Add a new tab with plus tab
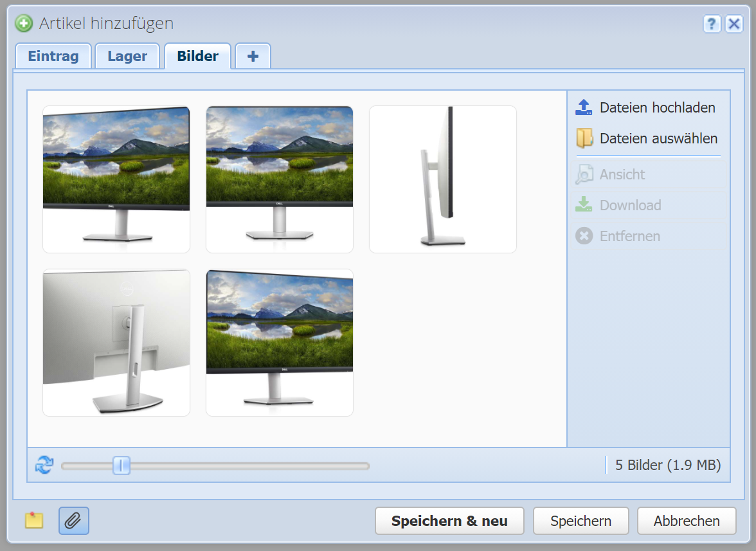This screenshot has height=551, width=756. tap(253, 56)
